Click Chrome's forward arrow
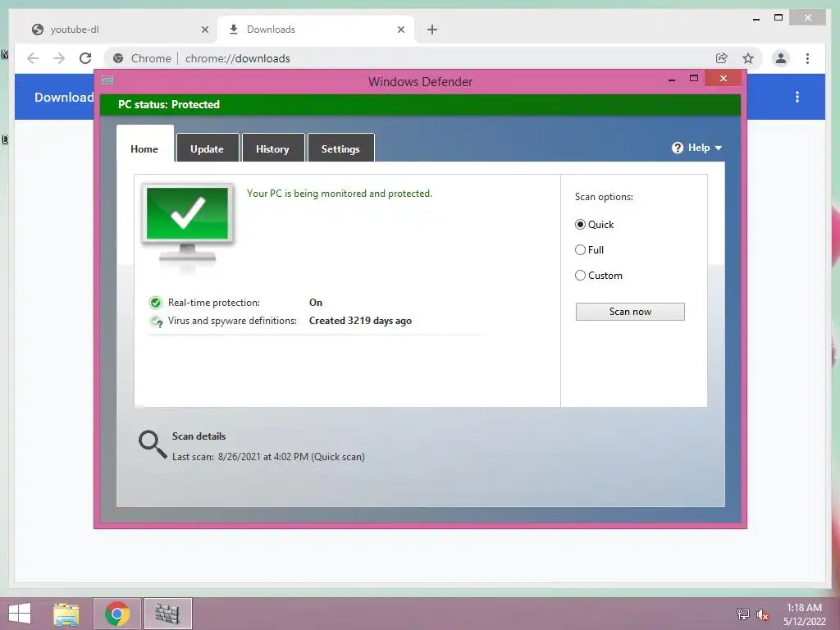The height and width of the screenshot is (630, 840). pyautogui.click(x=59, y=58)
